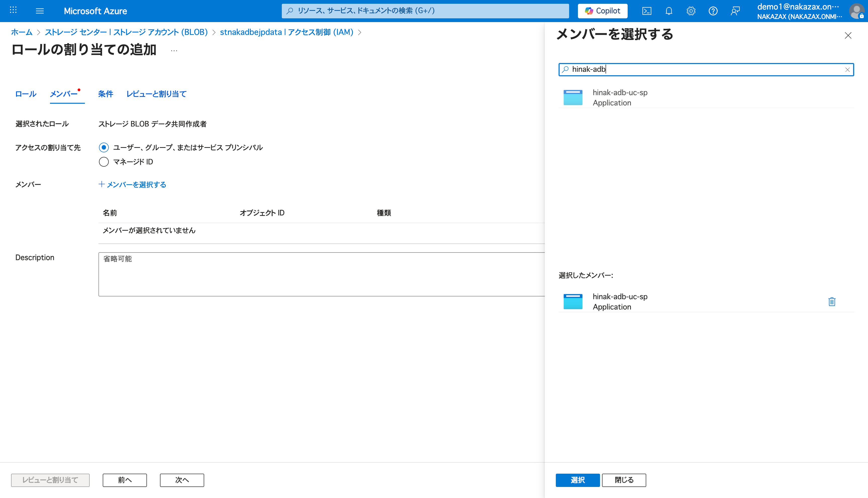Open the notifications bell
The image size is (868, 498).
669,11
